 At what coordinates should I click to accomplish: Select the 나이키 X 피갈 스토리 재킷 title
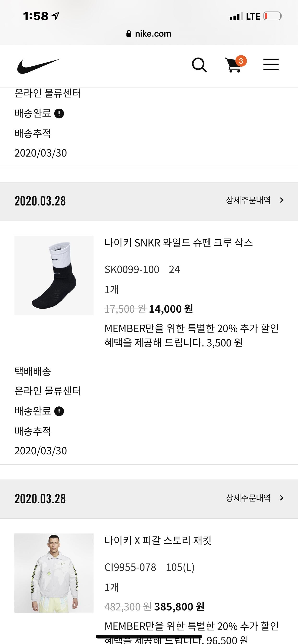(158, 540)
